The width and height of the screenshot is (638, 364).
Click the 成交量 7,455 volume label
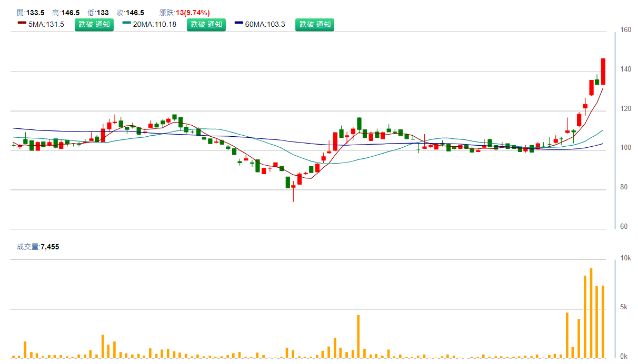click(38, 247)
